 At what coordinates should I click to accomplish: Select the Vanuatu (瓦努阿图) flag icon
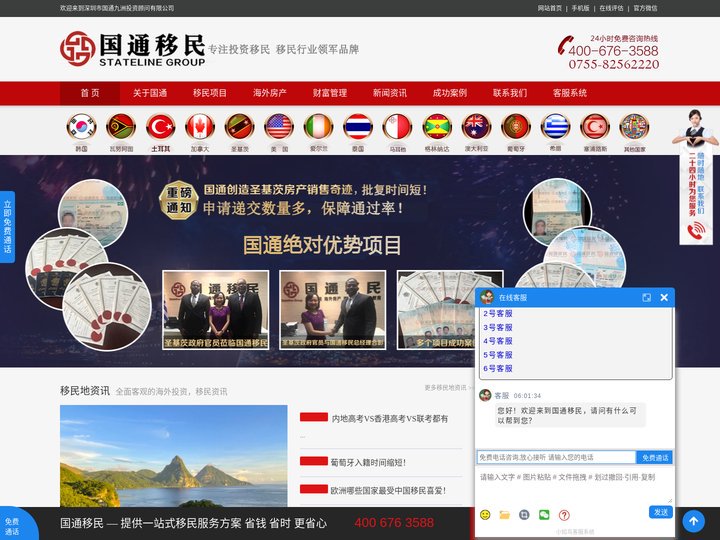(121, 127)
